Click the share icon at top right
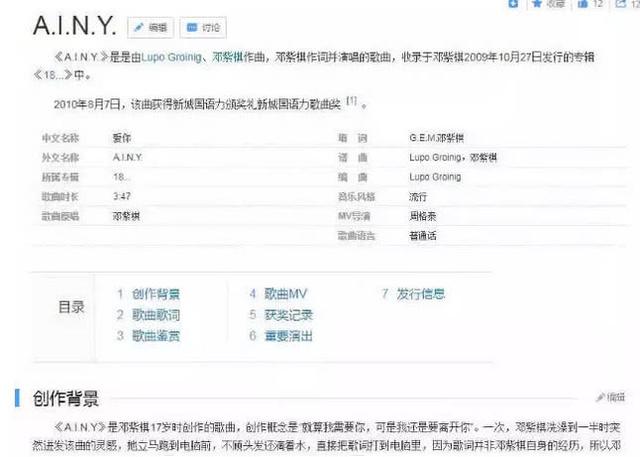This screenshot has width=640, height=457. [x=620, y=4]
